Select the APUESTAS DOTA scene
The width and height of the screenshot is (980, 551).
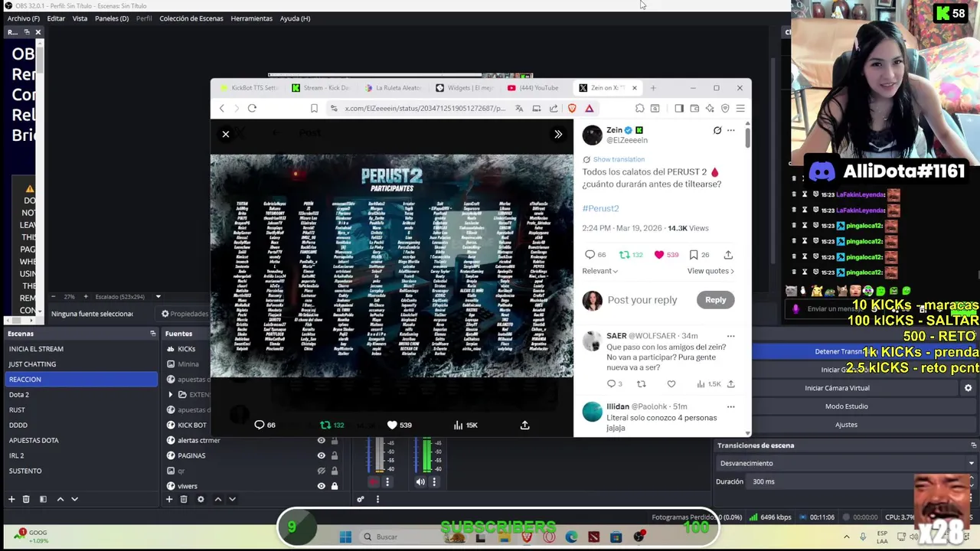pyautogui.click(x=80, y=441)
